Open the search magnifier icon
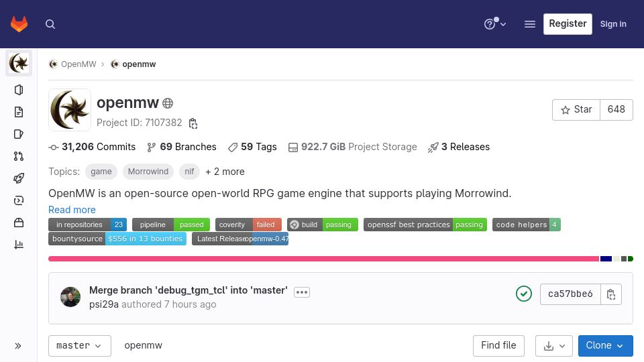 pos(50,24)
